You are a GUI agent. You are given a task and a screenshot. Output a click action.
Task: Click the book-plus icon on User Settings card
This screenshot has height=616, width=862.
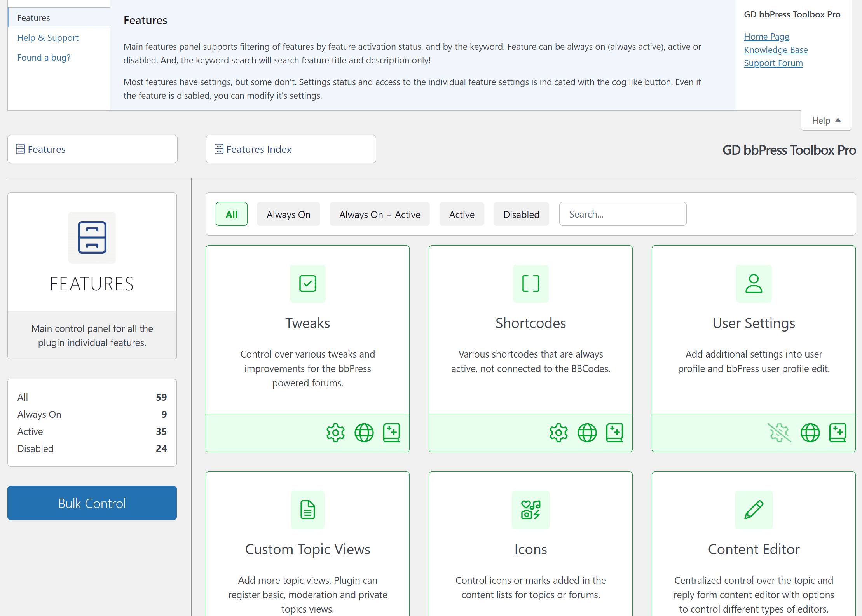tap(838, 433)
